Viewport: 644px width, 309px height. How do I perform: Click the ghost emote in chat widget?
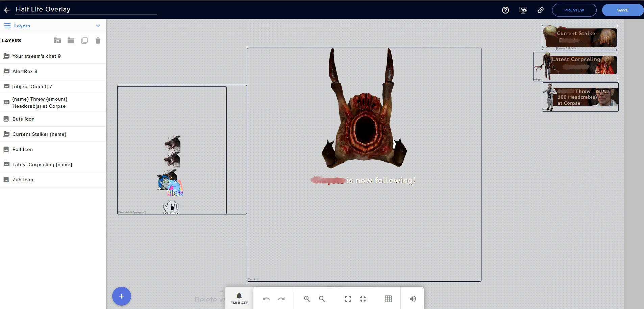tap(171, 207)
